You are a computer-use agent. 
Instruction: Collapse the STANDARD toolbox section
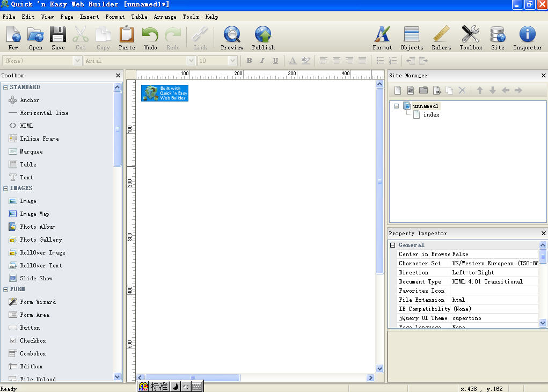click(x=5, y=87)
